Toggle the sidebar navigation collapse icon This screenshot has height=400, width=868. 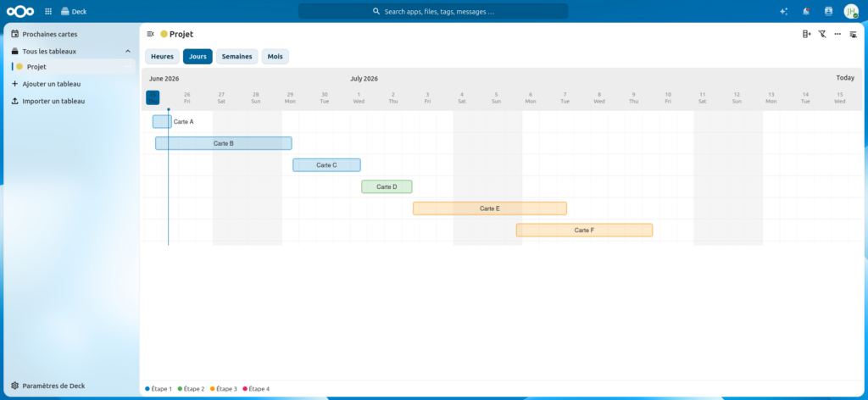150,34
